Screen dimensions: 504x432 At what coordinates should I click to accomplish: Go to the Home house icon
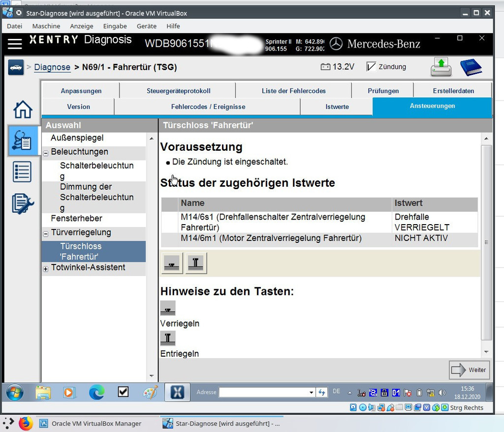point(23,109)
